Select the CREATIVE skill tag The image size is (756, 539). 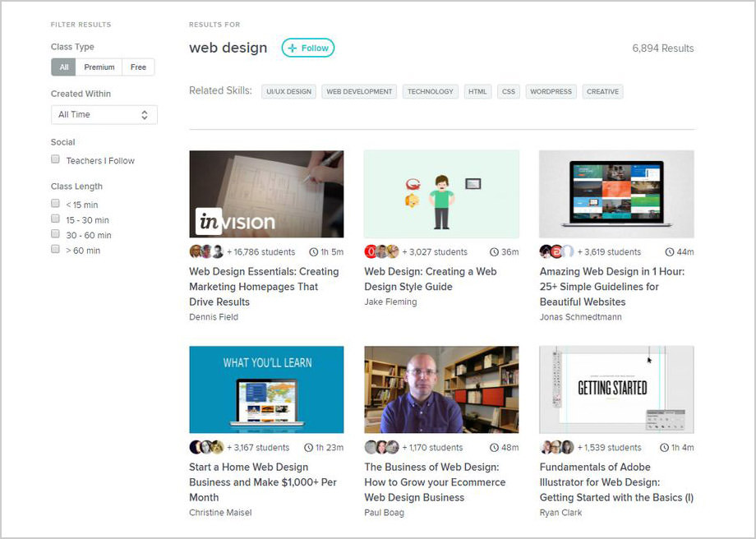pyautogui.click(x=602, y=91)
